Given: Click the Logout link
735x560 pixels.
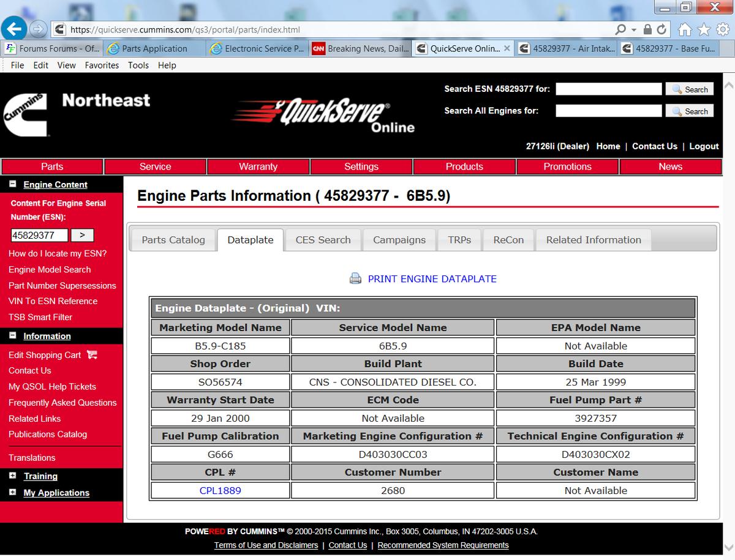Looking at the screenshot, I should 704,146.
